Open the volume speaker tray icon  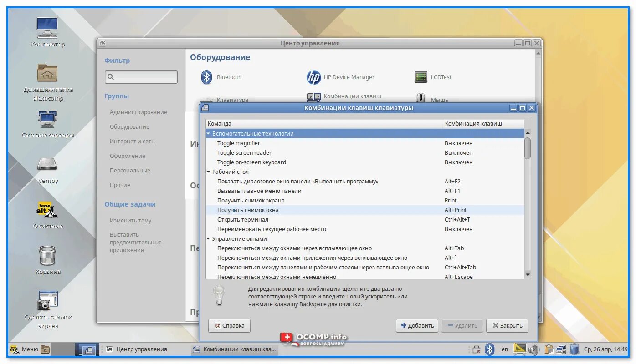[533, 349]
